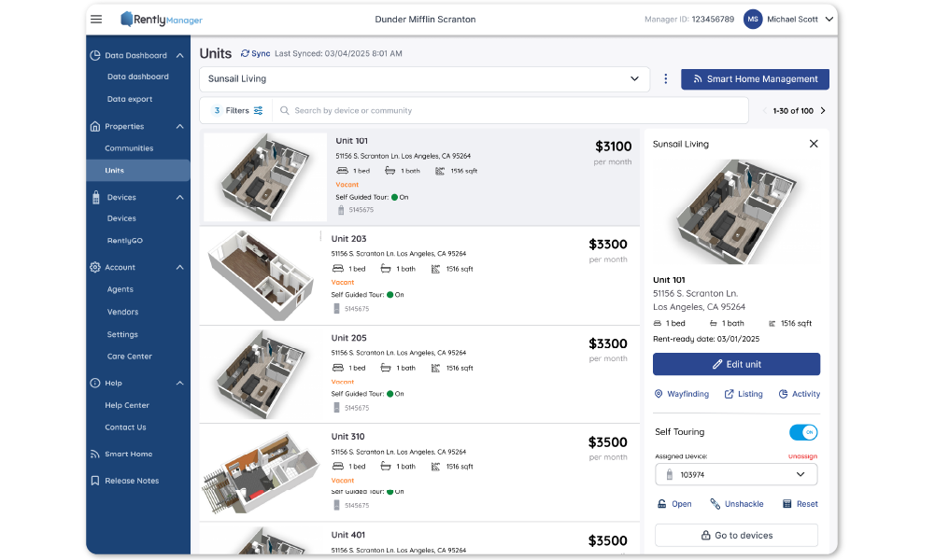View the Activity icon in the unit panel
This screenshot has width=935, height=560.
tap(785, 394)
